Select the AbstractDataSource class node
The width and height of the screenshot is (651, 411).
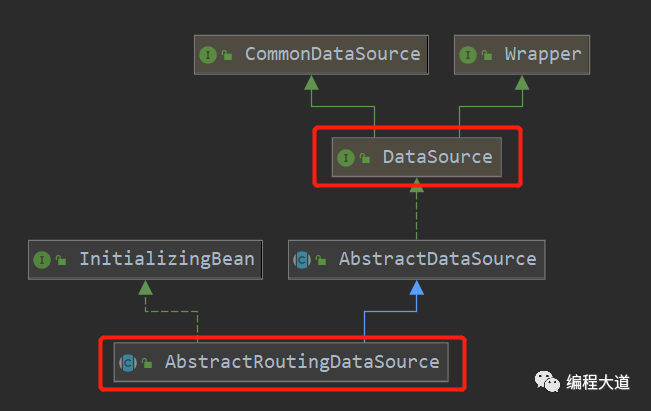pyautogui.click(x=437, y=259)
